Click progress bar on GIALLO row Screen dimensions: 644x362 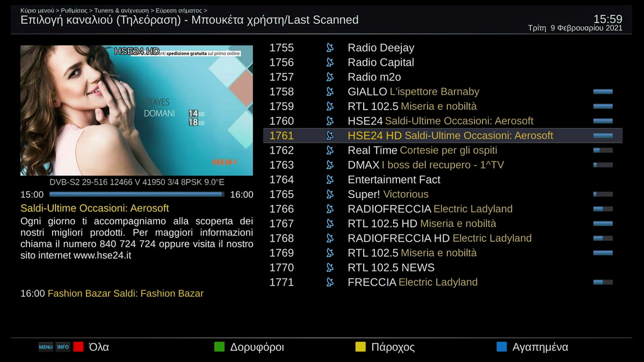pos(603,92)
